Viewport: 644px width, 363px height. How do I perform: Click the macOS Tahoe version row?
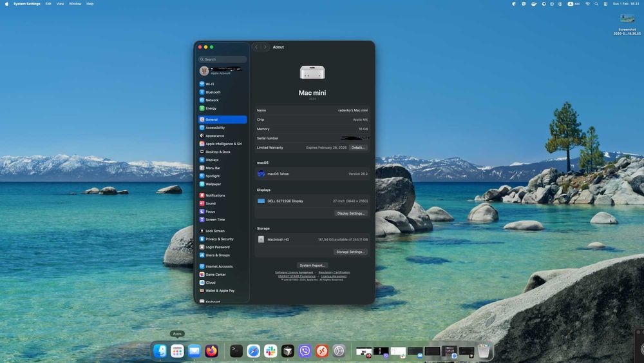(x=312, y=174)
